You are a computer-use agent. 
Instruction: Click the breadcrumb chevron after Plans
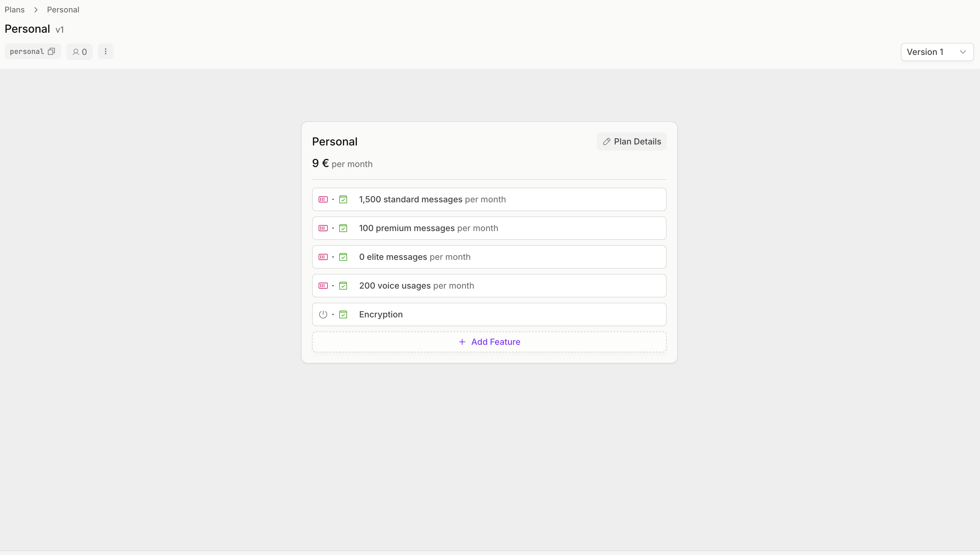click(x=36, y=10)
